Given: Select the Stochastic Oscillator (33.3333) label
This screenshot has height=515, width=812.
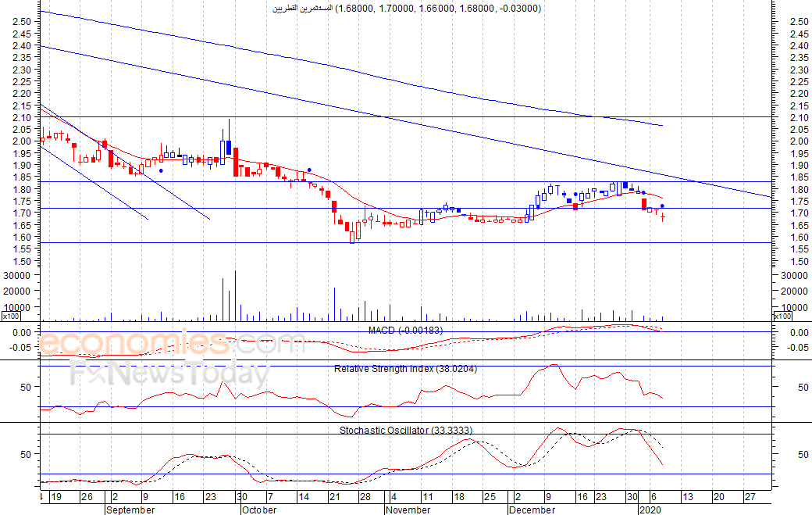Looking at the screenshot, I should point(406,430).
